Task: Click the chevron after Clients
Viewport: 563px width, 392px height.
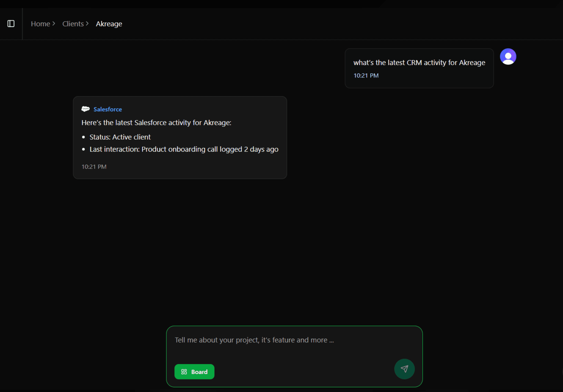Action: click(x=87, y=24)
